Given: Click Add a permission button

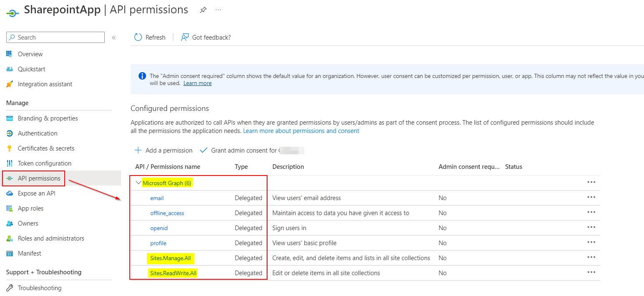Looking at the screenshot, I should 164,151.
